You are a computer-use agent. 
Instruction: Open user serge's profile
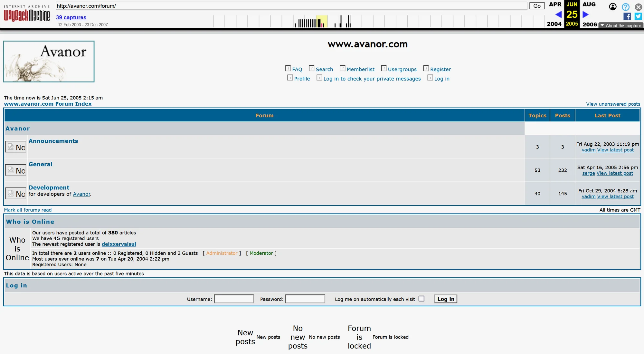pyautogui.click(x=588, y=173)
